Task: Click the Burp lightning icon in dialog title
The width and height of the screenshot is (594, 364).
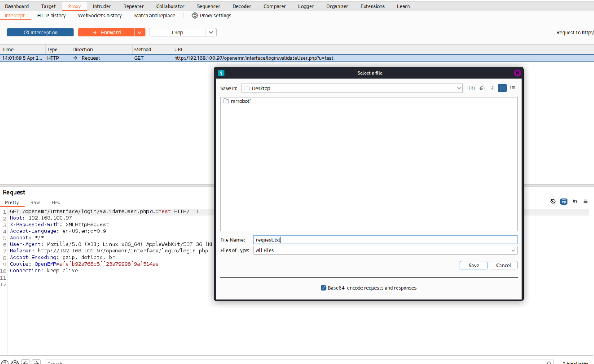Action: [221, 73]
